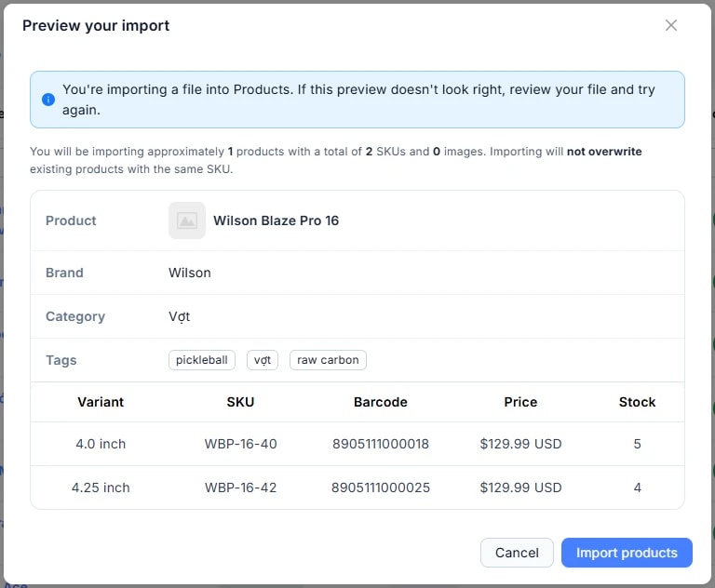The width and height of the screenshot is (715, 588).
Task: Click barcode 8905111000025
Action: tap(380, 488)
